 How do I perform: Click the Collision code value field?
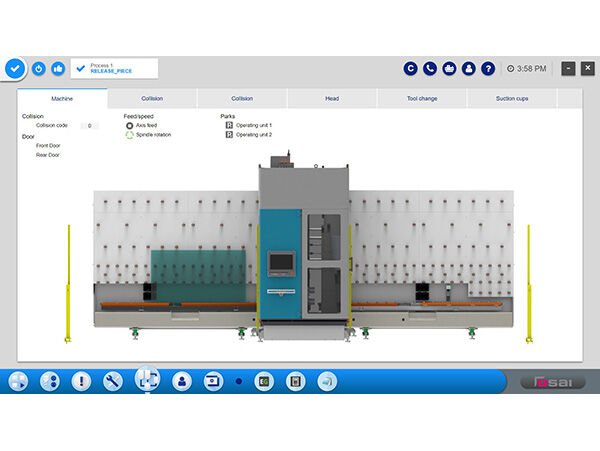89,126
